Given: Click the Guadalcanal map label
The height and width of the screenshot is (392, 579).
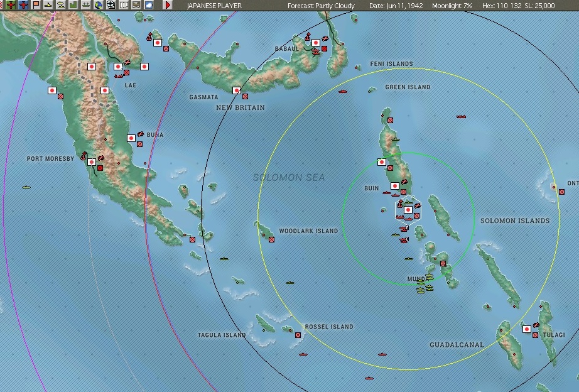Looking at the screenshot, I should point(457,345).
